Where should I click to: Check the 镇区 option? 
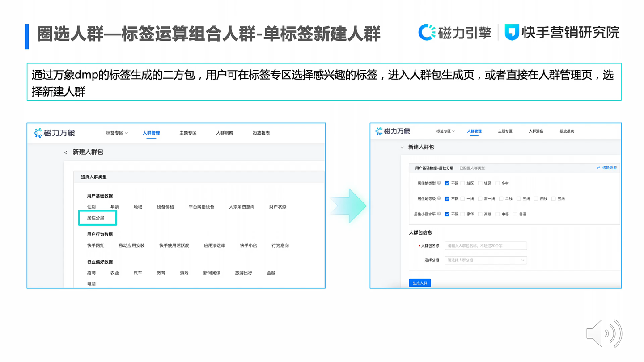(x=480, y=183)
